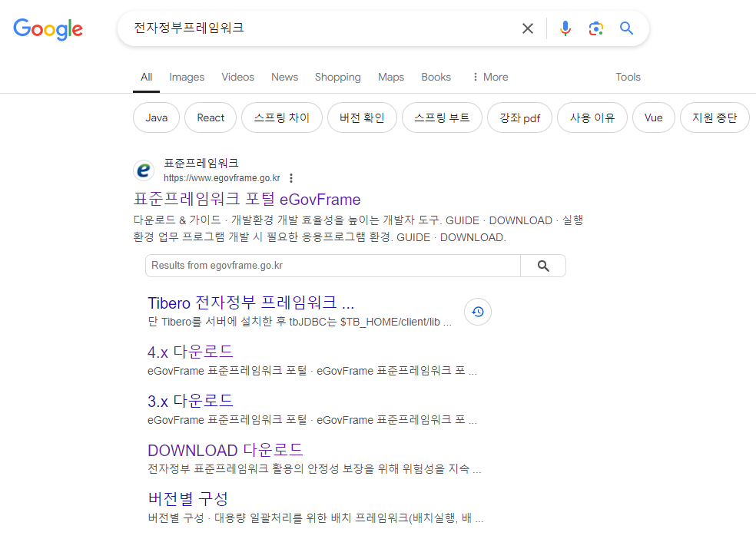Open the '버전별 구성' sitelink

point(187,499)
